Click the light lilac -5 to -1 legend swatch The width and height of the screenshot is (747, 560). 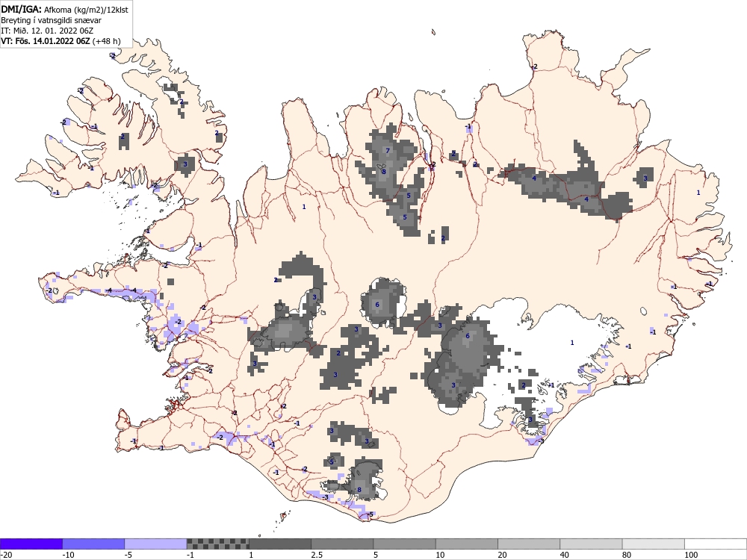pos(156,544)
